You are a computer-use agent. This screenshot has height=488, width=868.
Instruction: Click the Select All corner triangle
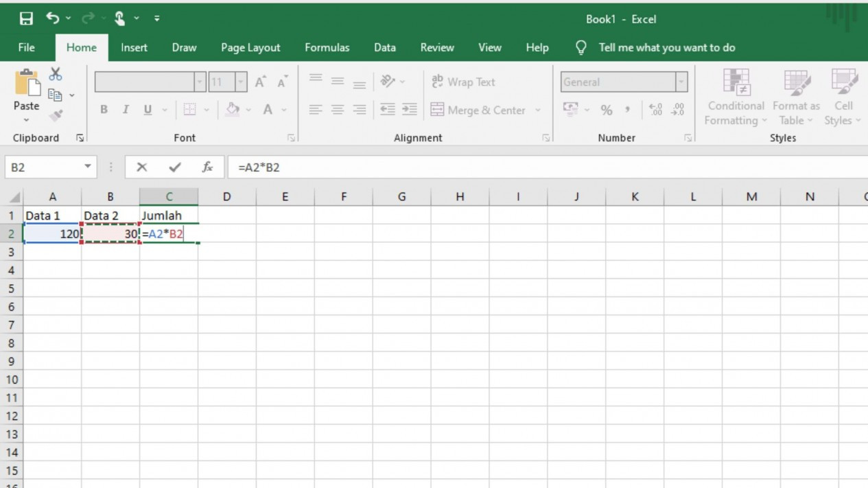tap(14, 198)
